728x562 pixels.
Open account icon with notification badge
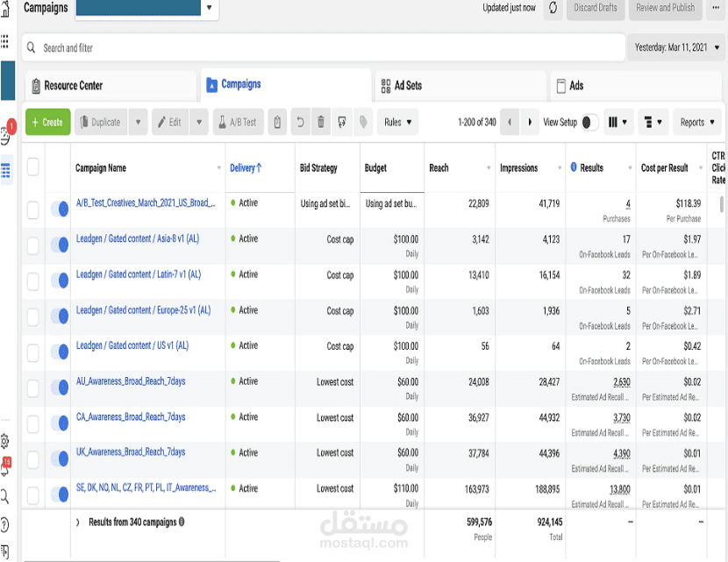tap(5, 136)
